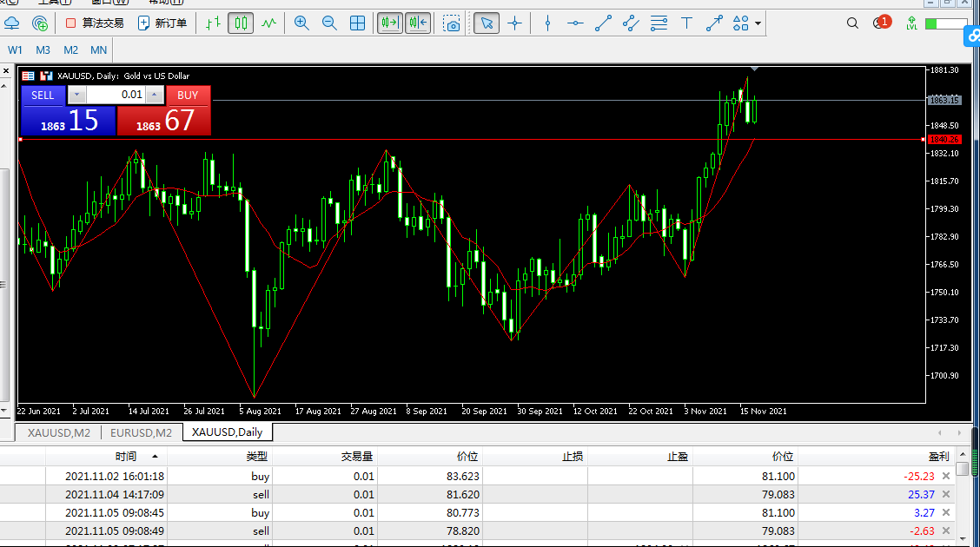The height and width of the screenshot is (547, 980).
Task: Switch chart to line chart mode
Action: (269, 23)
